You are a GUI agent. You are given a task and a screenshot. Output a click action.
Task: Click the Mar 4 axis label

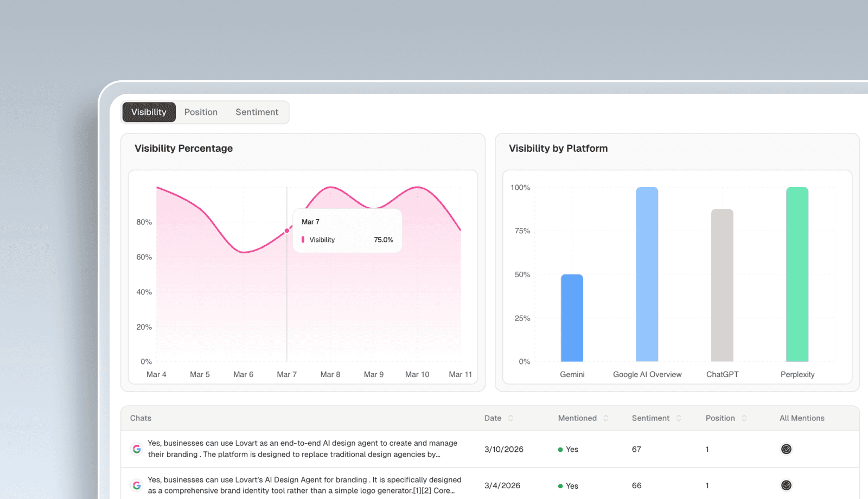coord(156,375)
